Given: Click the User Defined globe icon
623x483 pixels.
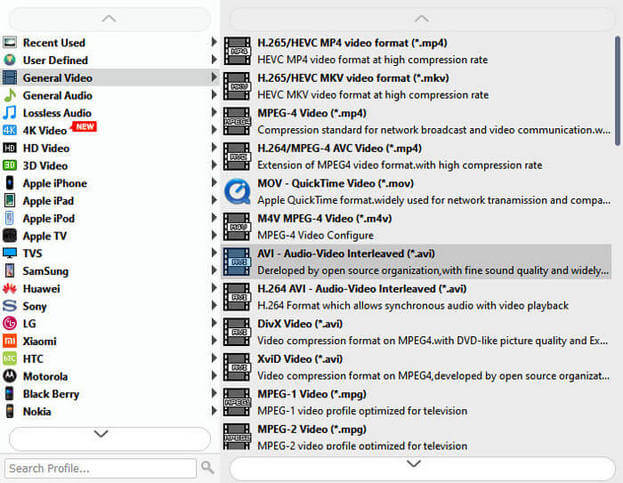Looking at the screenshot, I should coord(10,60).
